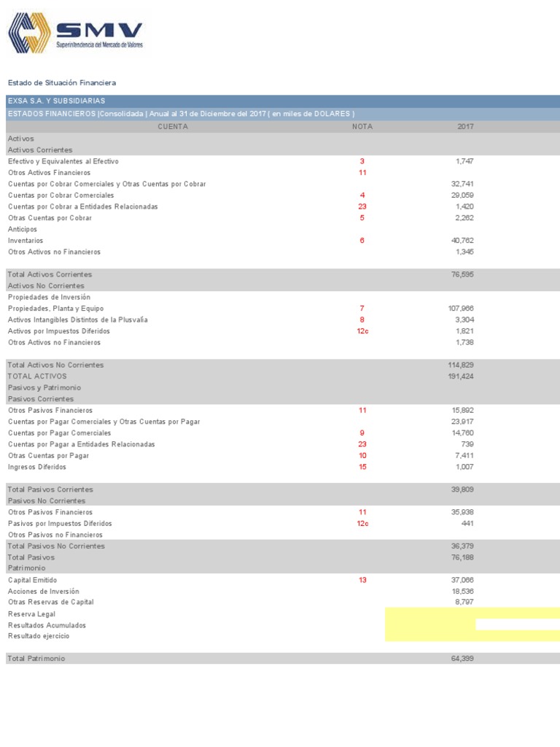
Task: Click the NOTA column header
Action: tap(362, 126)
